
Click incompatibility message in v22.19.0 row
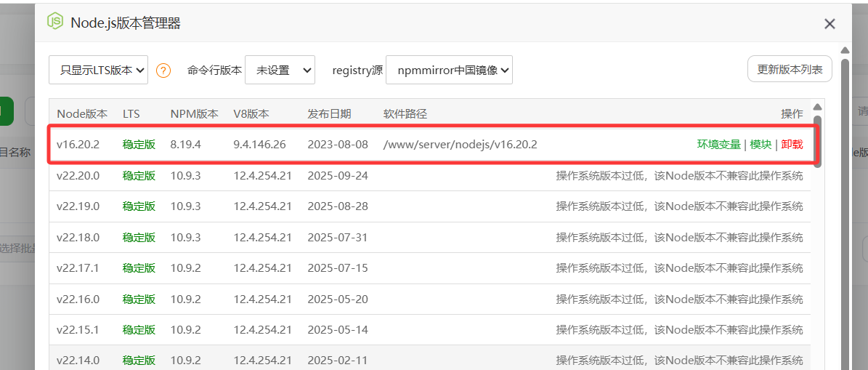coord(679,206)
